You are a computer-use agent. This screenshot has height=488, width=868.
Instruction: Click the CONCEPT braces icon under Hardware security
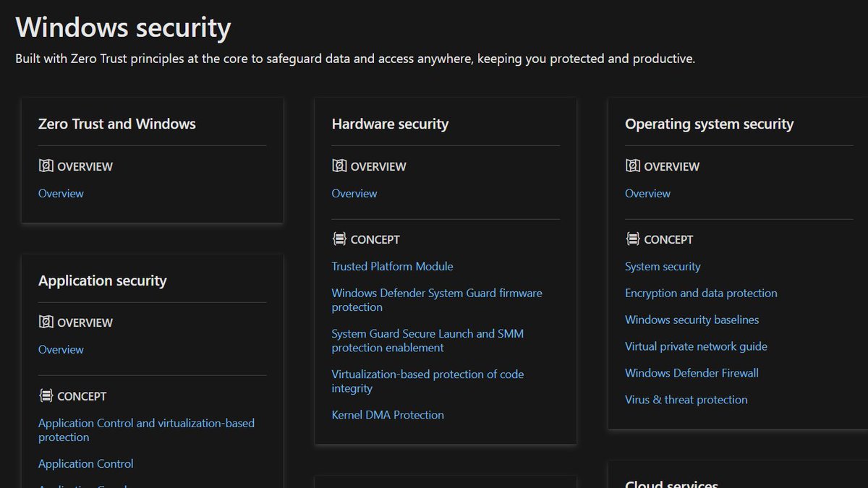pos(338,239)
